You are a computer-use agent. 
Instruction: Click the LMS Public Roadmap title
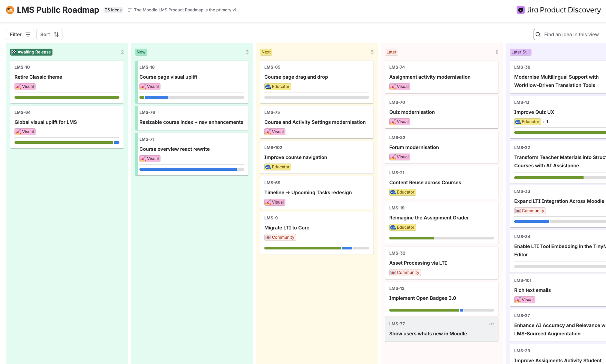58,10
